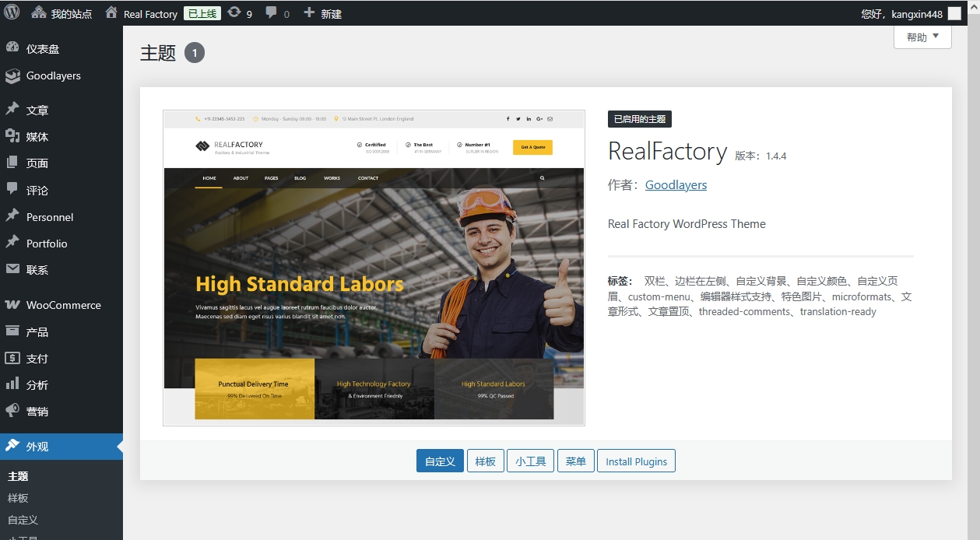This screenshot has width=980, height=540.
Task: Click the plus 新建 icon
Action: 309,13
